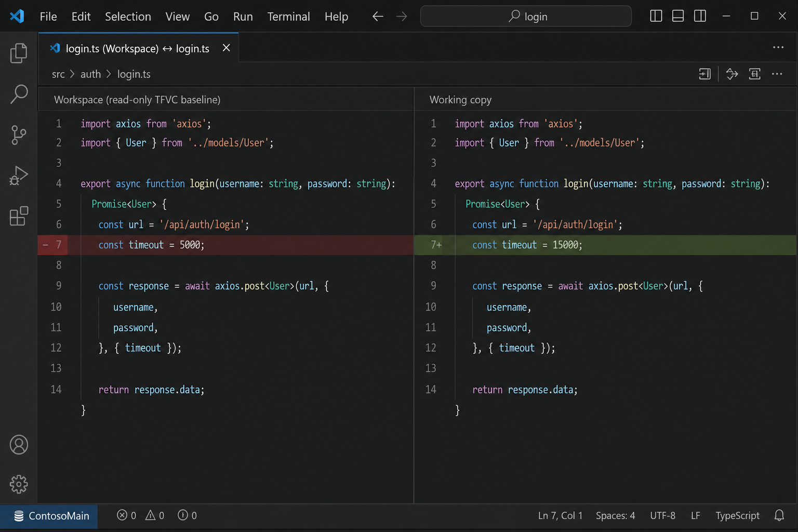798x532 pixels.
Task: Click the 'Workspace (read-only TFVC baseline)' header
Action: coord(137,100)
